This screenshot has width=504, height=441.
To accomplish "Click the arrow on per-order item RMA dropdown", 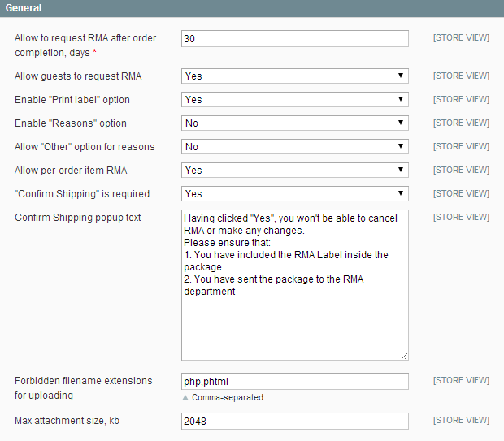I will [401, 170].
